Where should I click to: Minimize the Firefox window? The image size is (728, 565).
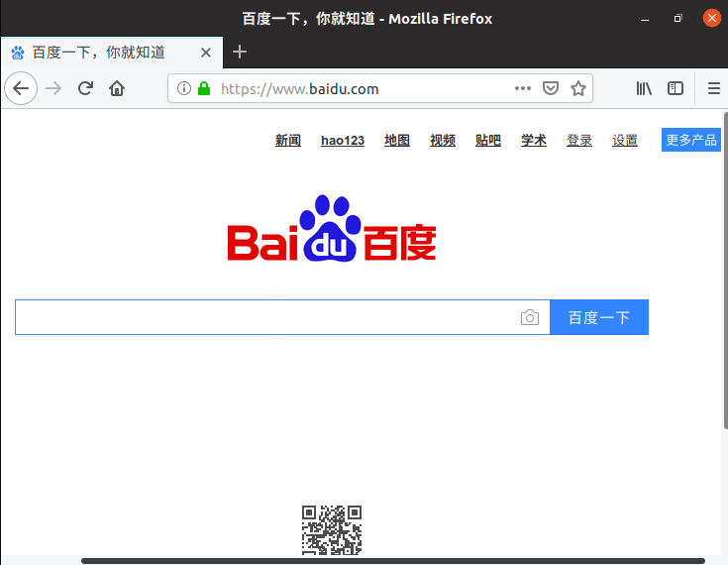click(645, 19)
